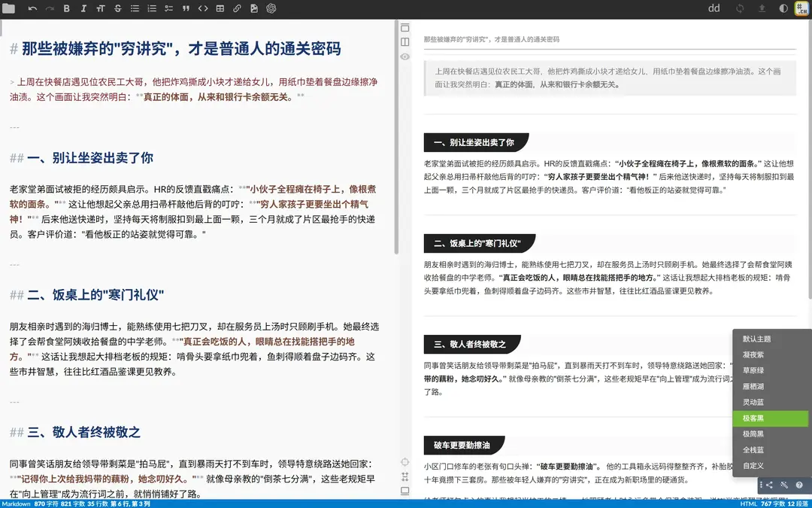The height and width of the screenshot is (508, 812).
Task: Insert a hyperlink with the link icon
Action: click(x=237, y=8)
